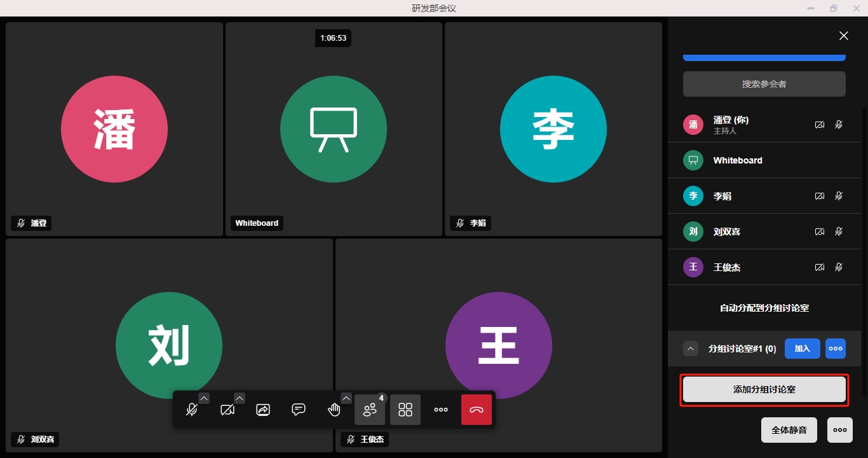Viewport: 868px width, 458px height.
Task: Unmute microphone in the bottom toolbar
Action: 191,410
